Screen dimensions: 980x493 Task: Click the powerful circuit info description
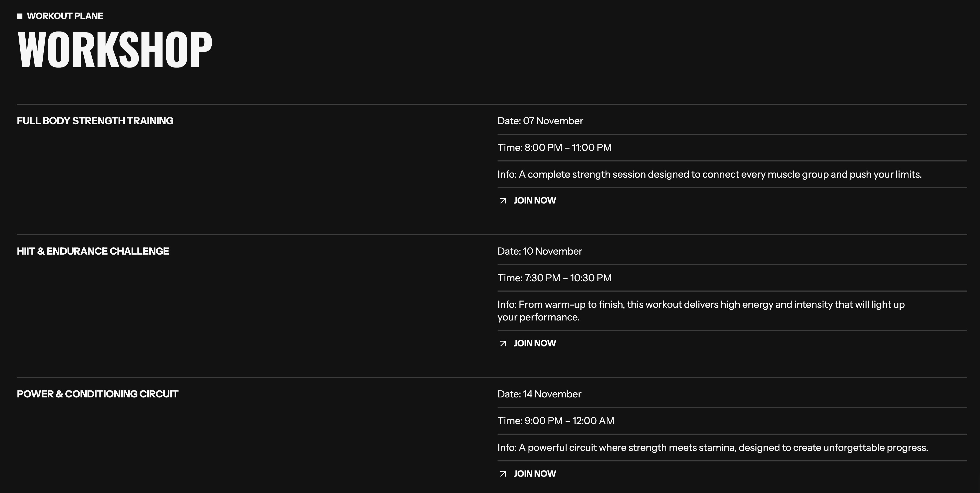click(713, 447)
